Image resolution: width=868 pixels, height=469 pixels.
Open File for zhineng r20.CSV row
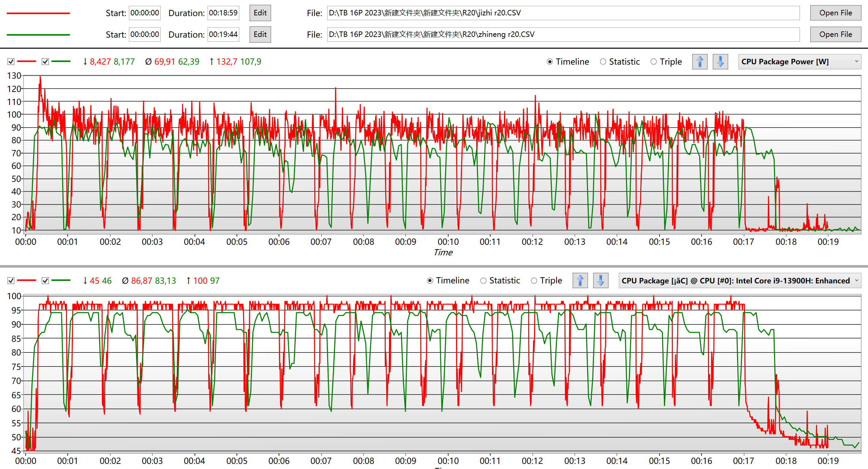[x=835, y=35]
